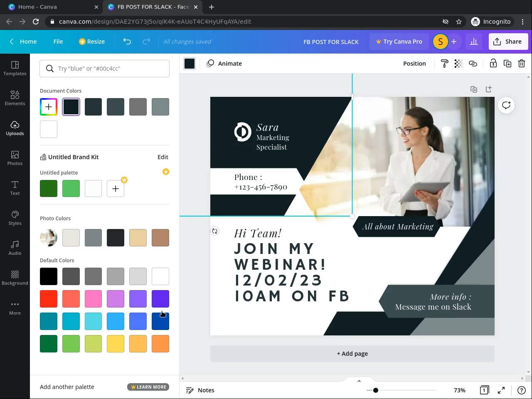Open the Notes panel
532x399 pixels.
(x=200, y=390)
